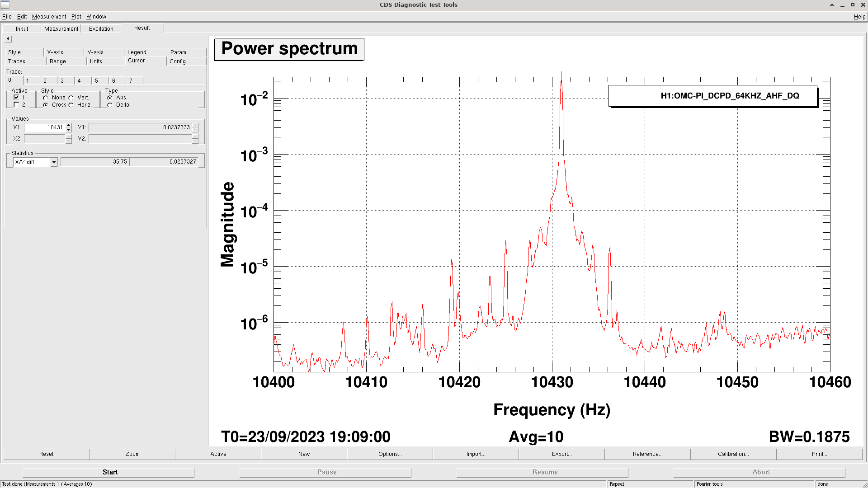Select Cross cursor style

coord(45,105)
